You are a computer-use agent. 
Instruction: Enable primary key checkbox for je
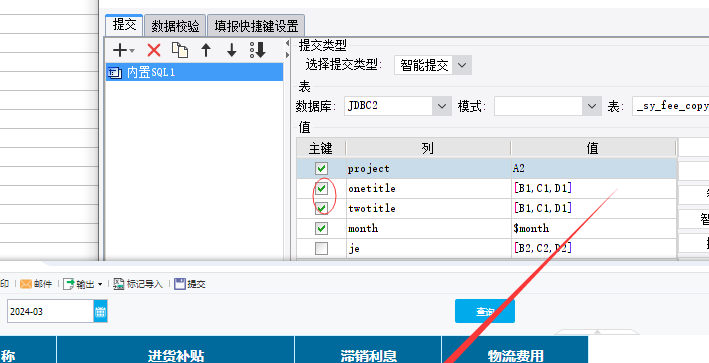click(x=321, y=248)
